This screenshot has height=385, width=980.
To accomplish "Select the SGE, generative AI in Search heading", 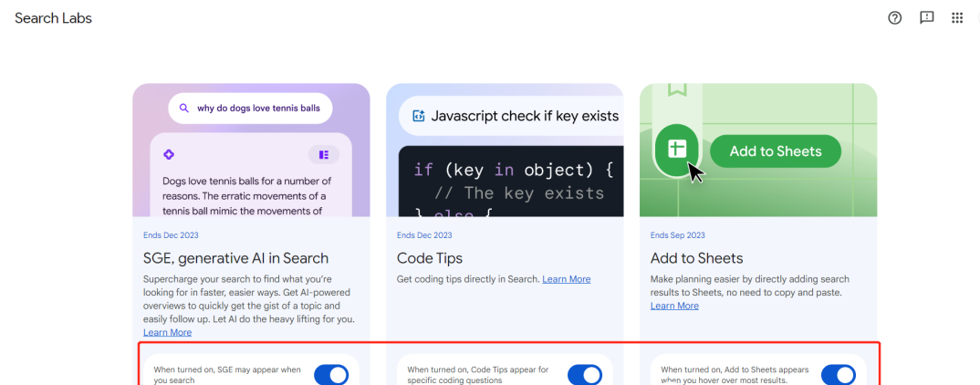I will coord(235,258).
